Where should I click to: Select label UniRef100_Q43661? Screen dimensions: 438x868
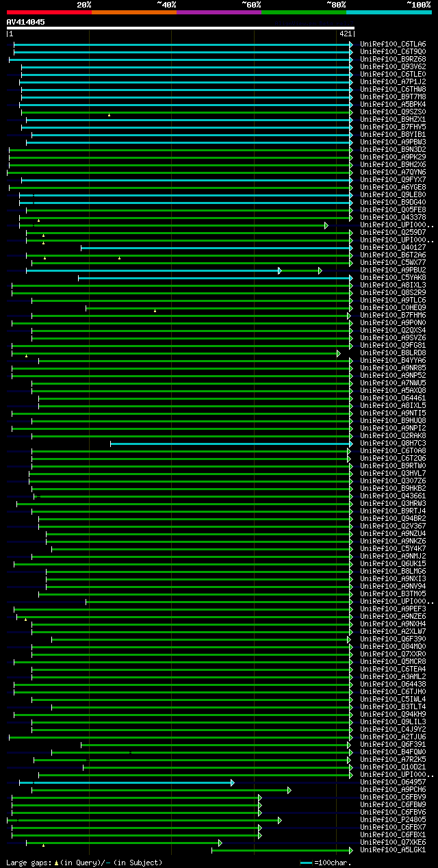pyautogui.click(x=393, y=496)
